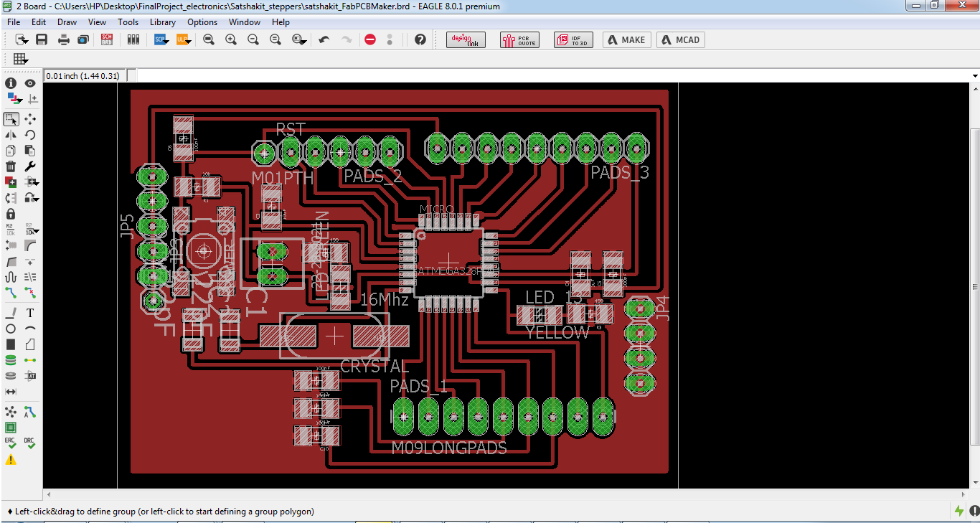Select the Name tool

pyautogui.click(x=11, y=230)
